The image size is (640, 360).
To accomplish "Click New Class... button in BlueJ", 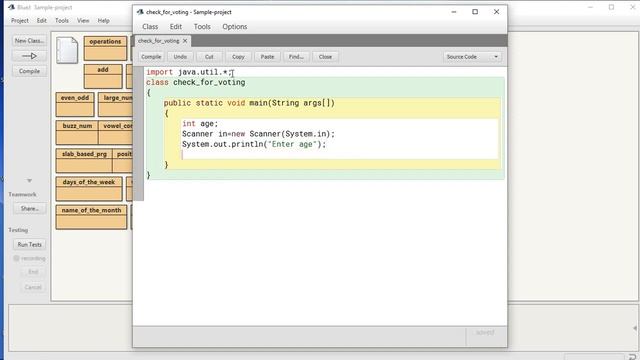I will tap(29, 41).
